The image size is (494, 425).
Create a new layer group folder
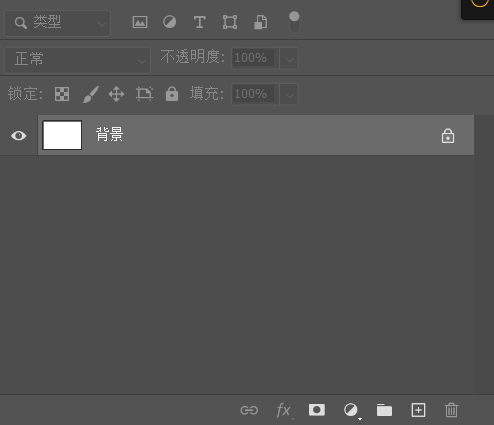(x=384, y=410)
